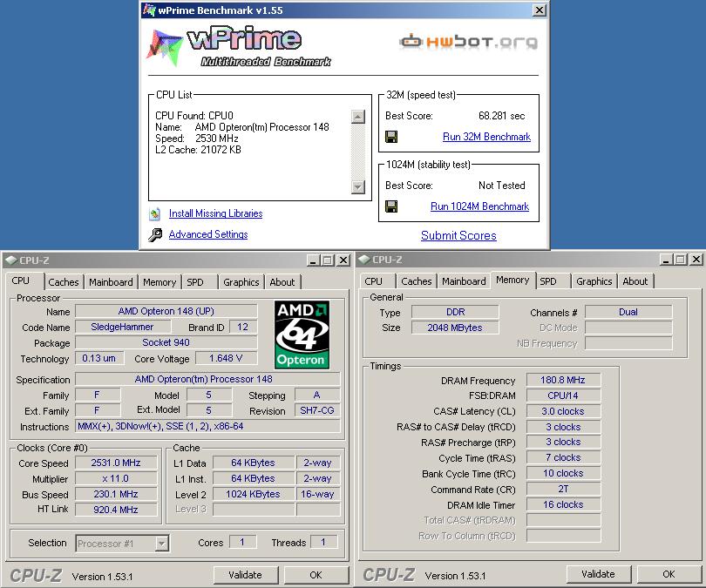Click Instructions MMX(+), 3DNow! field
This screenshot has width=706, height=588.
(207, 426)
